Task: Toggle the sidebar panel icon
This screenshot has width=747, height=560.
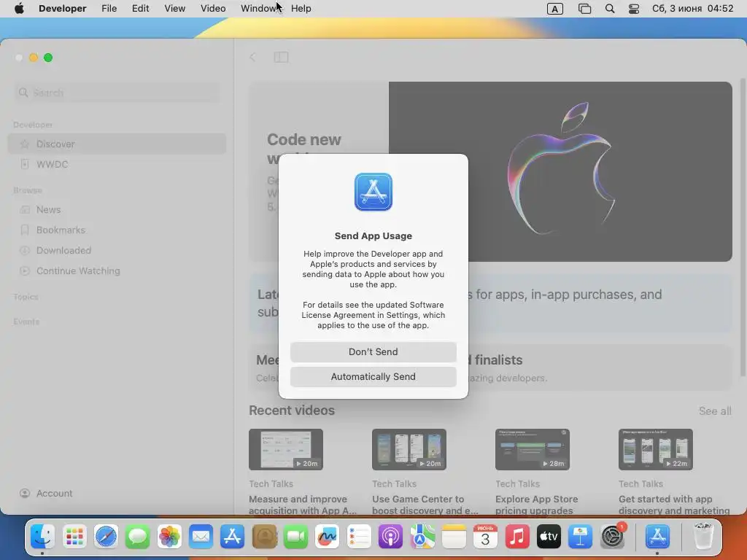Action: tap(281, 57)
